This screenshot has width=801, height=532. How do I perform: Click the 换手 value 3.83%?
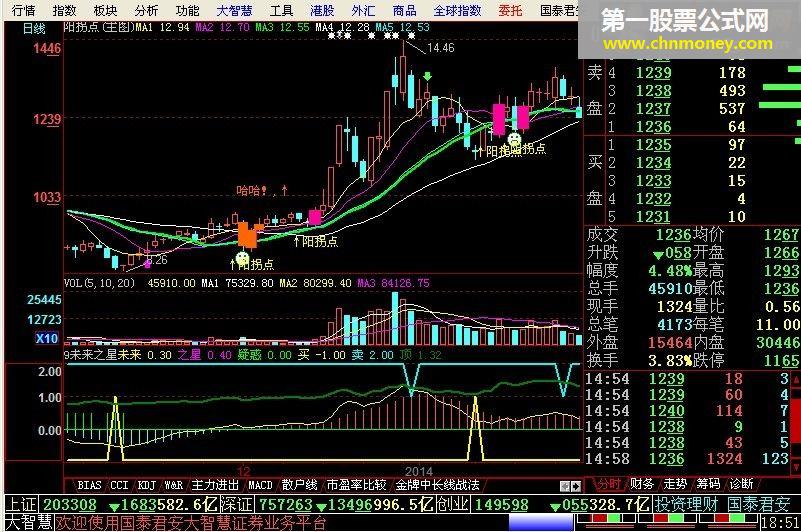(x=670, y=361)
